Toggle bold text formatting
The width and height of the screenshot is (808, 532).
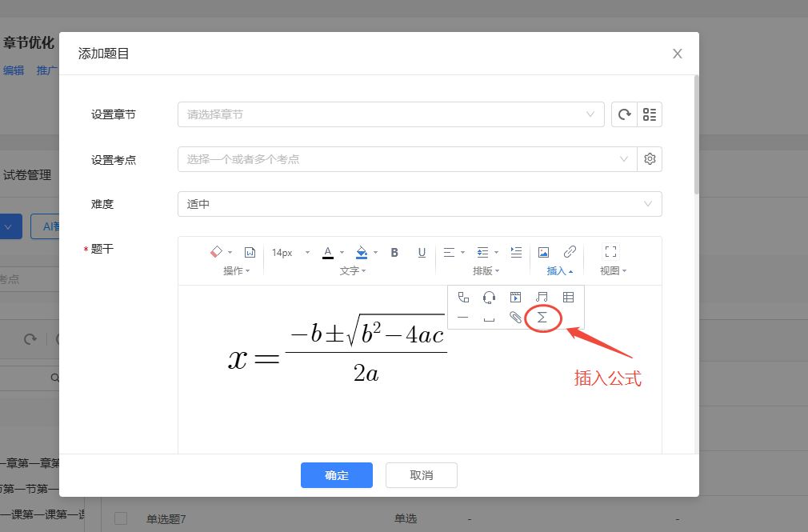pos(394,253)
